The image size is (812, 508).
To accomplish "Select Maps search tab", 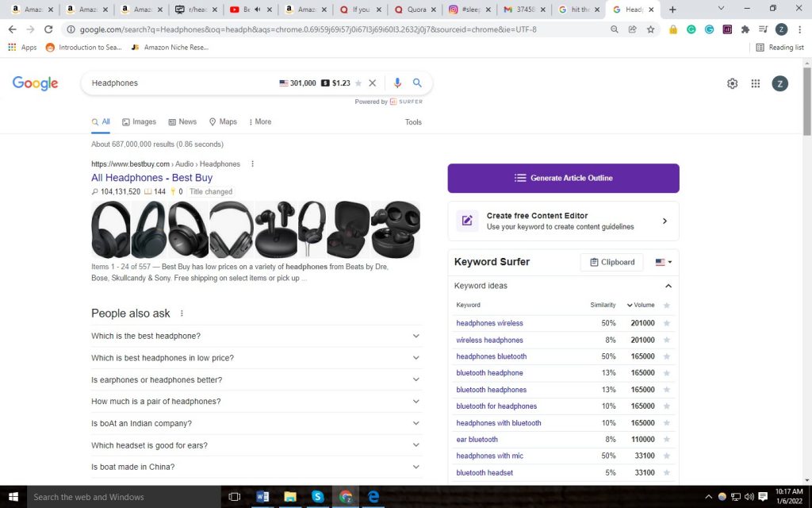I will 223,121.
